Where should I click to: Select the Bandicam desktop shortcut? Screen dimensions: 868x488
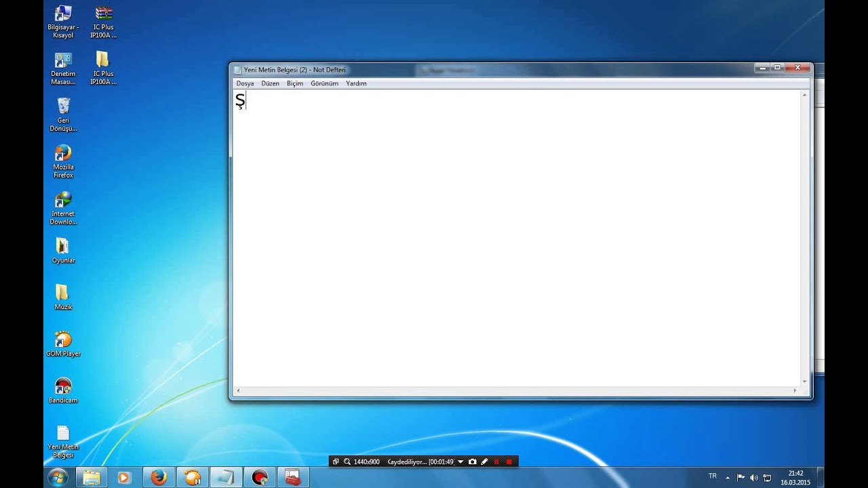click(x=63, y=390)
